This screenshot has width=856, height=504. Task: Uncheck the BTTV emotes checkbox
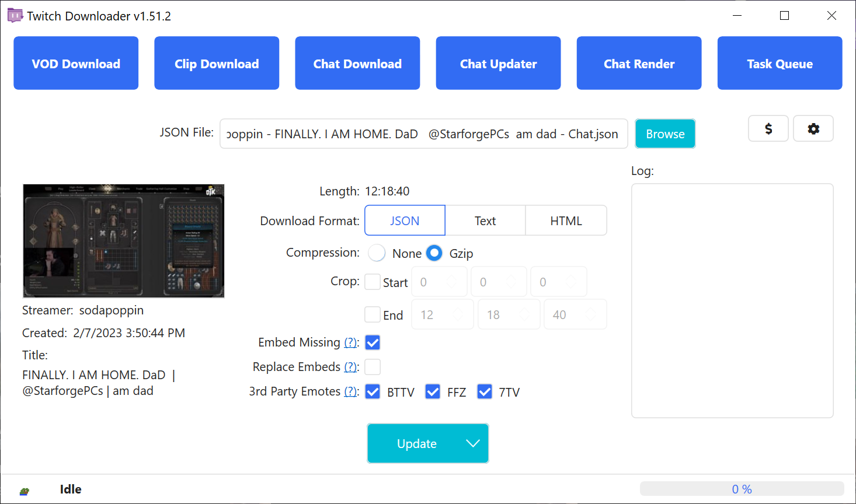click(x=373, y=391)
